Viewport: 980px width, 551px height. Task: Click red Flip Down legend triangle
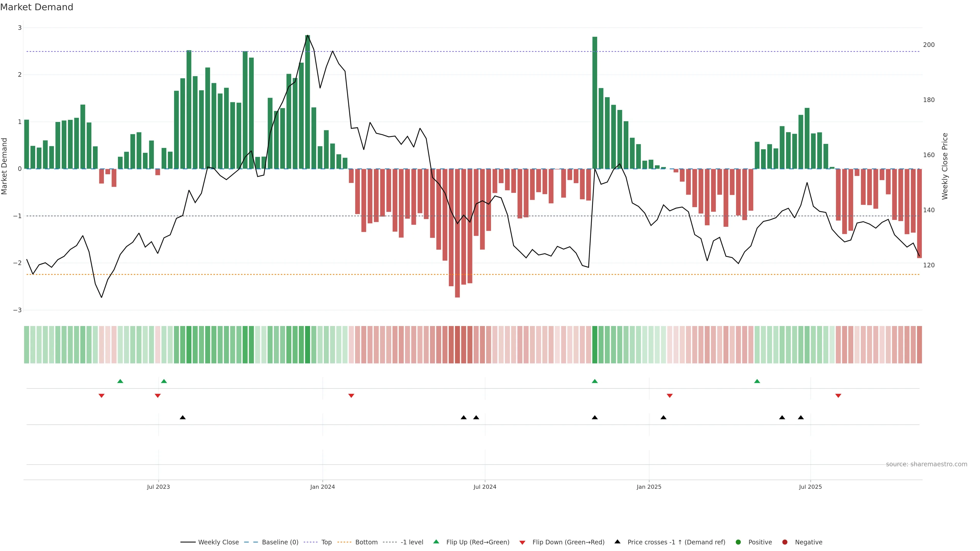point(522,543)
